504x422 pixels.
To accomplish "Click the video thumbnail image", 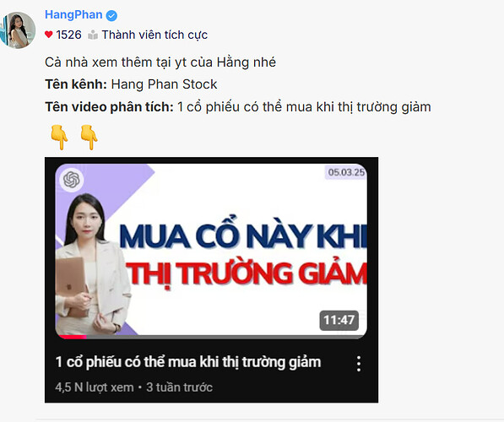I will 211,251.
